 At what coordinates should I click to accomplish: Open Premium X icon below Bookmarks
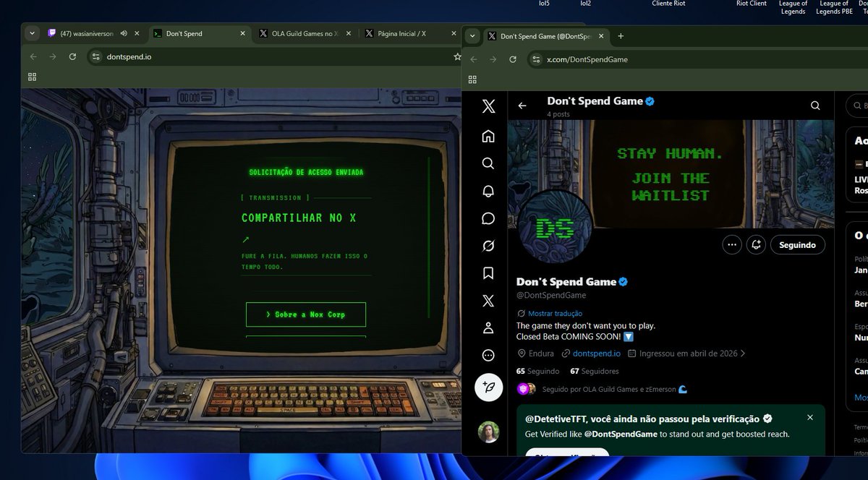[x=488, y=301]
